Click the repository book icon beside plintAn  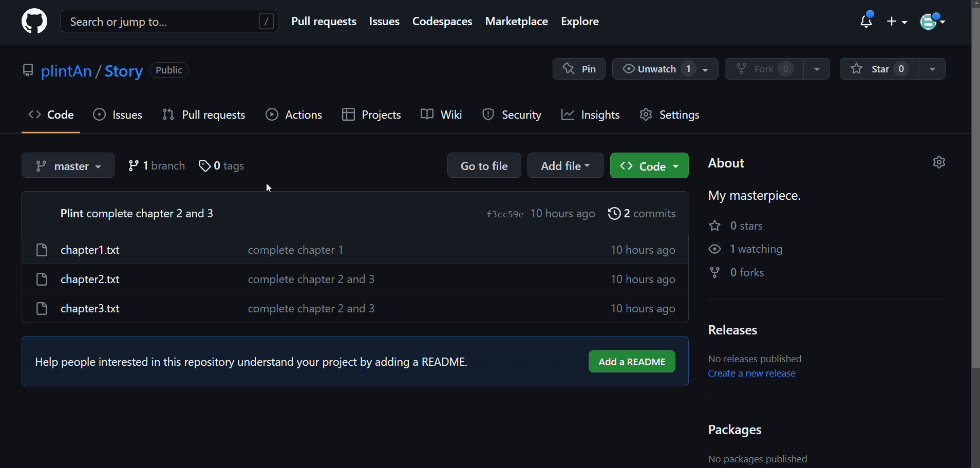click(28, 70)
